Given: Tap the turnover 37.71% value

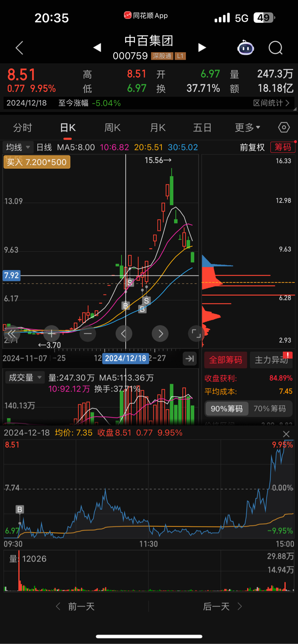Looking at the screenshot, I should [203, 88].
